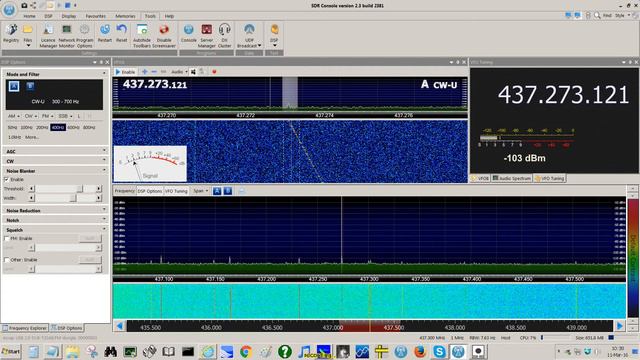Toggle Autohide Toolbars
This screenshot has width=640, height=360.
click(x=142, y=36)
